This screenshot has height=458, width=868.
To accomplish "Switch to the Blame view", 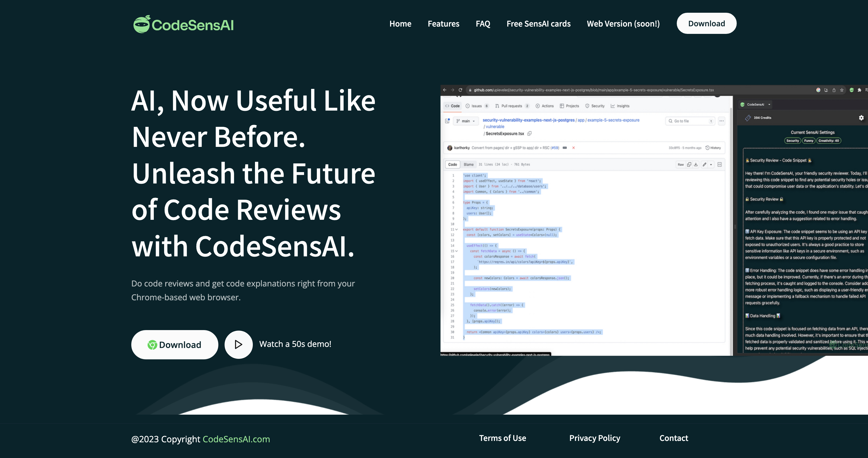I will coord(468,164).
